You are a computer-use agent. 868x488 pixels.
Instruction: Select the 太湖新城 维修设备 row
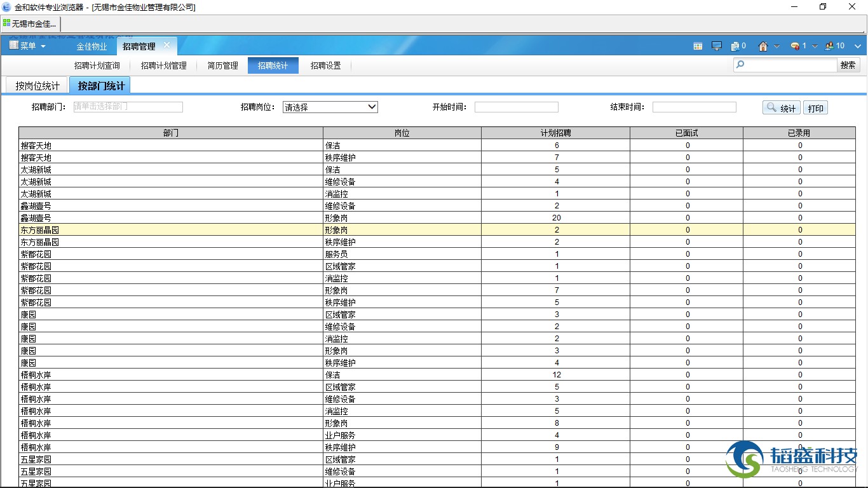pyautogui.click(x=437, y=182)
